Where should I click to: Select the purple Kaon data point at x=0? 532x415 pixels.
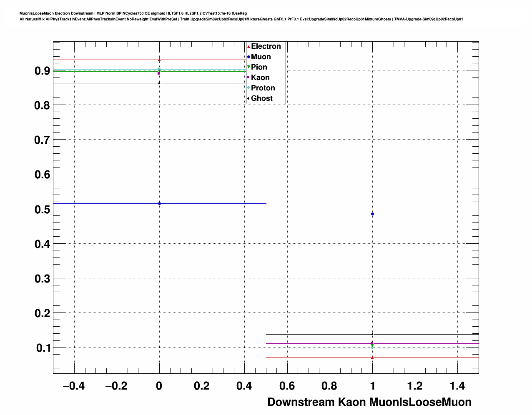(x=159, y=73)
